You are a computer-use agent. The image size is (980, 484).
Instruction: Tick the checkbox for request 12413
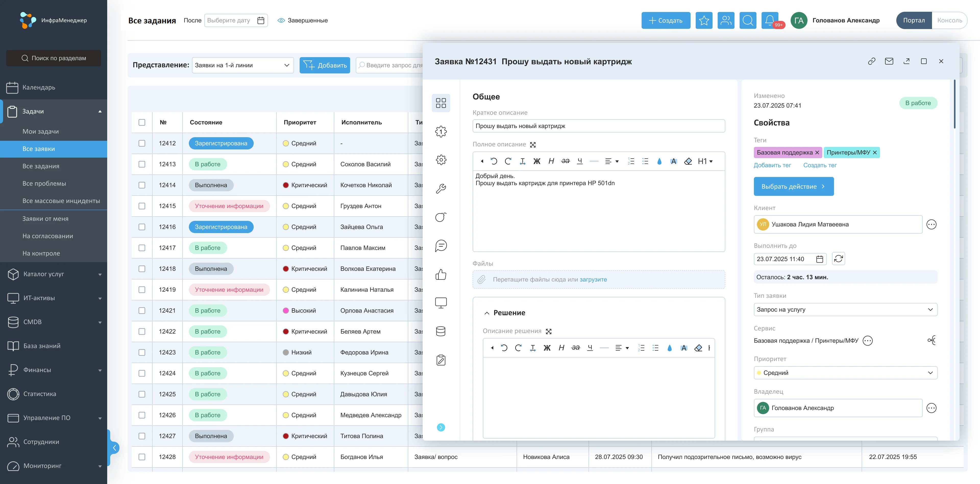pos(142,164)
